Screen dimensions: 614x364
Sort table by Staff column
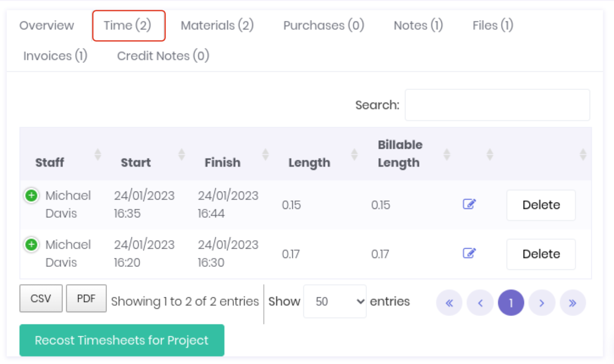pos(50,162)
